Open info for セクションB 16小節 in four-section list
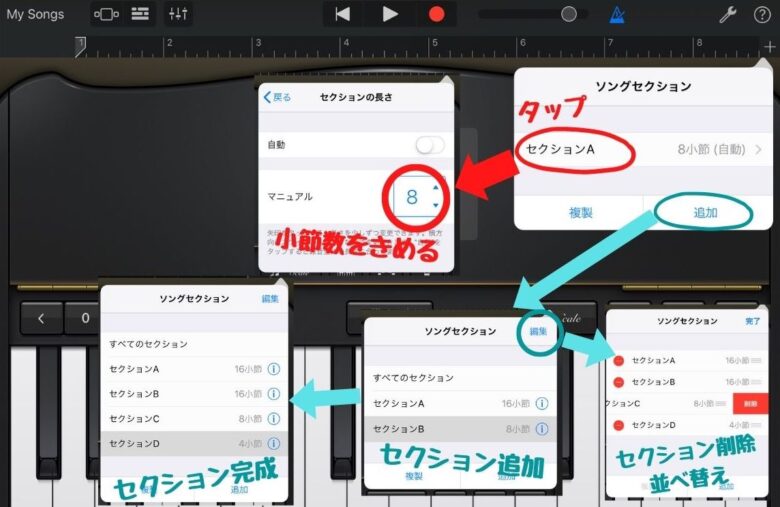The image size is (780, 507). pyautogui.click(x=274, y=394)
